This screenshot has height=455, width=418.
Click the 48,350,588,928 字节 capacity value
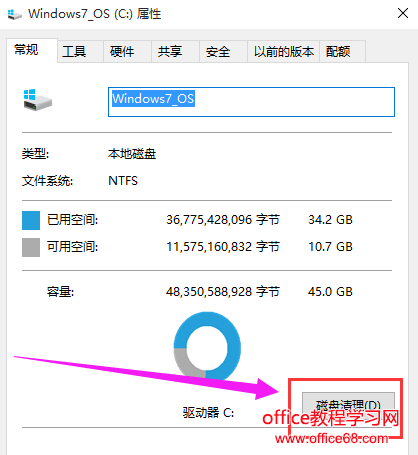pos(223,292)
